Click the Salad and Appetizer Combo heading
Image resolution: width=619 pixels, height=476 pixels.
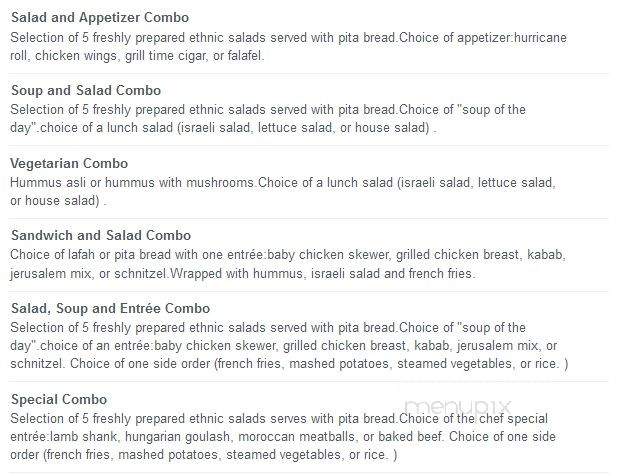(100, 17)
